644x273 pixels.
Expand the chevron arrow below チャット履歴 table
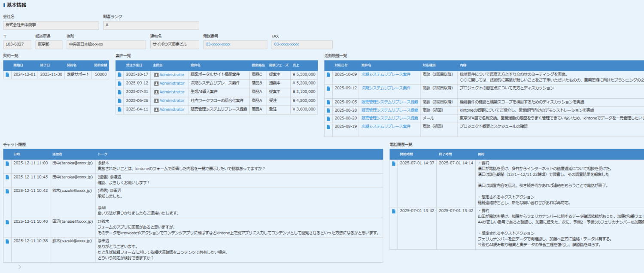20,267
